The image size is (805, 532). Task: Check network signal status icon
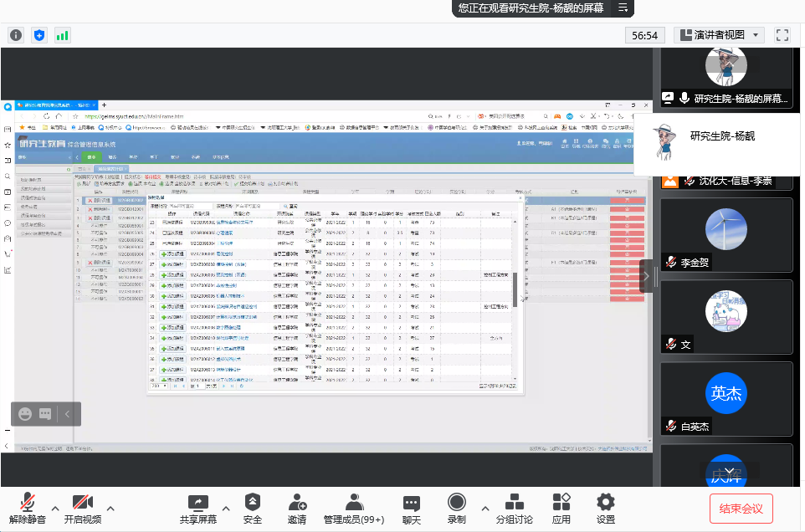click(62, 35)
